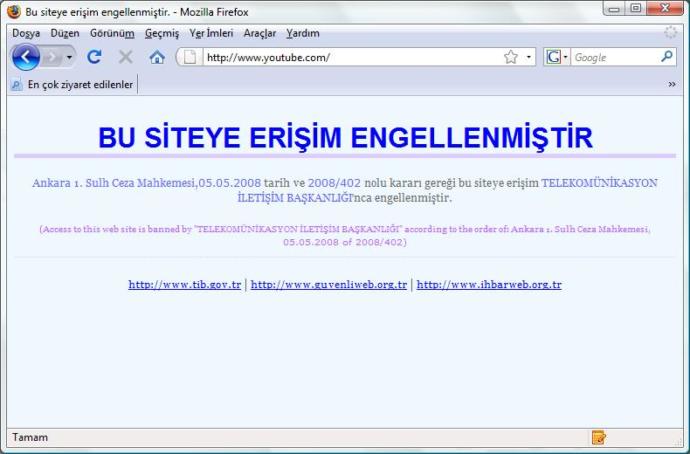Click the English 'Access to this web site' notice
The width and height of the screenshot is (690, 454).
click(x=345, y=235)
